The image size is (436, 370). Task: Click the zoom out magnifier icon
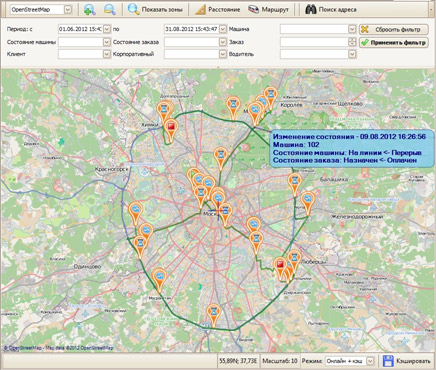click(109, 10)
